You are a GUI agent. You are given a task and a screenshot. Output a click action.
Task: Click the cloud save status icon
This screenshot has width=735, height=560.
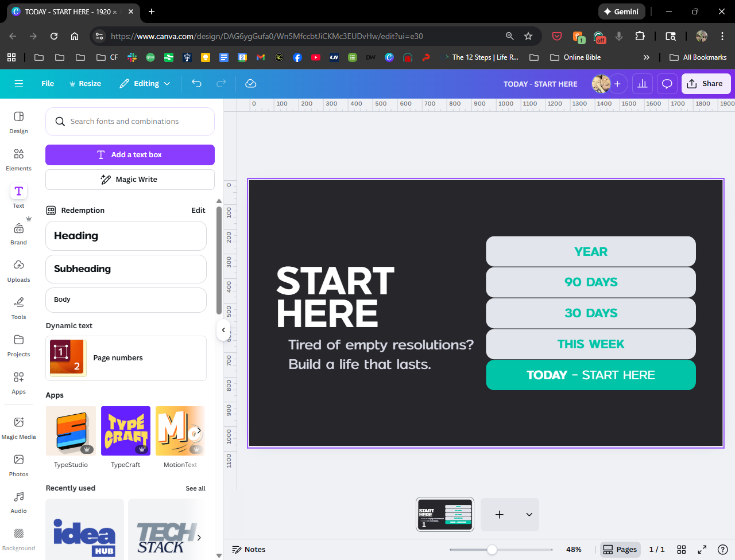click(250, 84)
